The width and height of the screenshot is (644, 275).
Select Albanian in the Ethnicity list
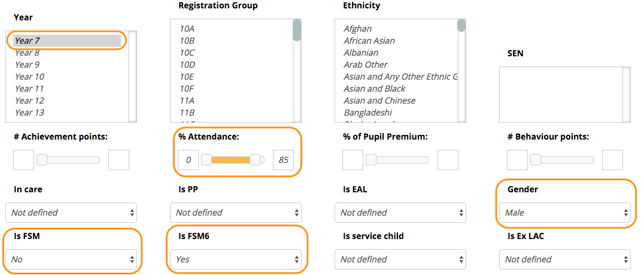pos(360,53)
